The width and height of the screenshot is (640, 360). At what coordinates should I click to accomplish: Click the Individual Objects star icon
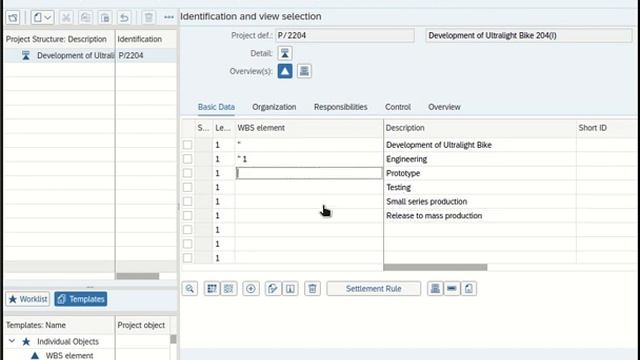point(26,342)
